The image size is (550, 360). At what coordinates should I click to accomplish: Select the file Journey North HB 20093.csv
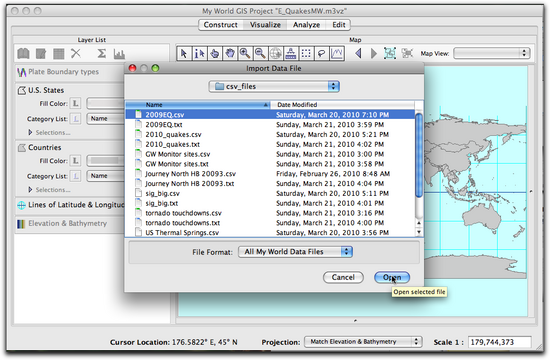click(x=270, y=174)
